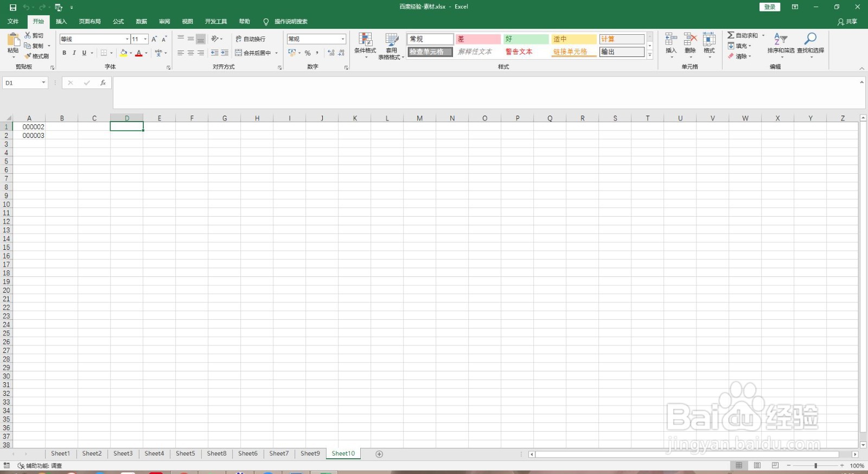Switch to the Sheet5 tab
The image size is (868, 474).
tap(185, 454)
